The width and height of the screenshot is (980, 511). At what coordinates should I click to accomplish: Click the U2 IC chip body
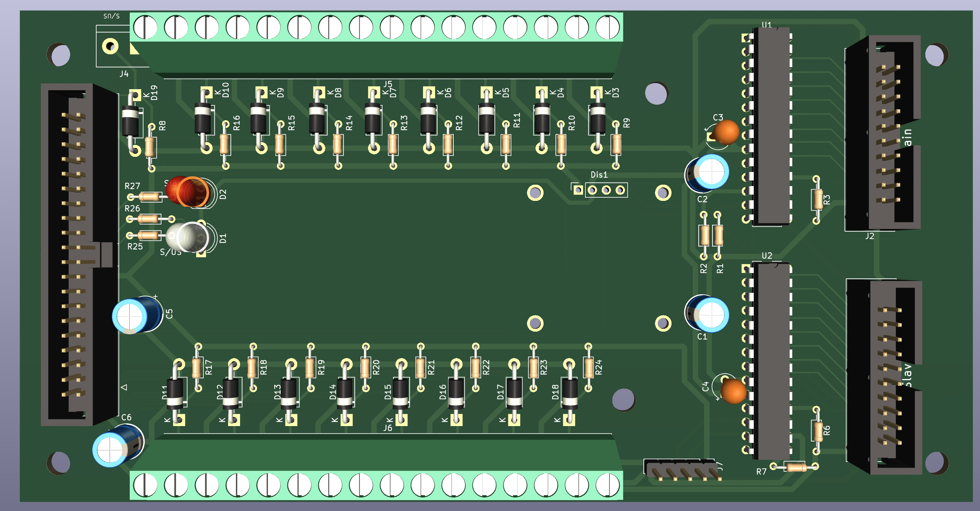point(773,361)
